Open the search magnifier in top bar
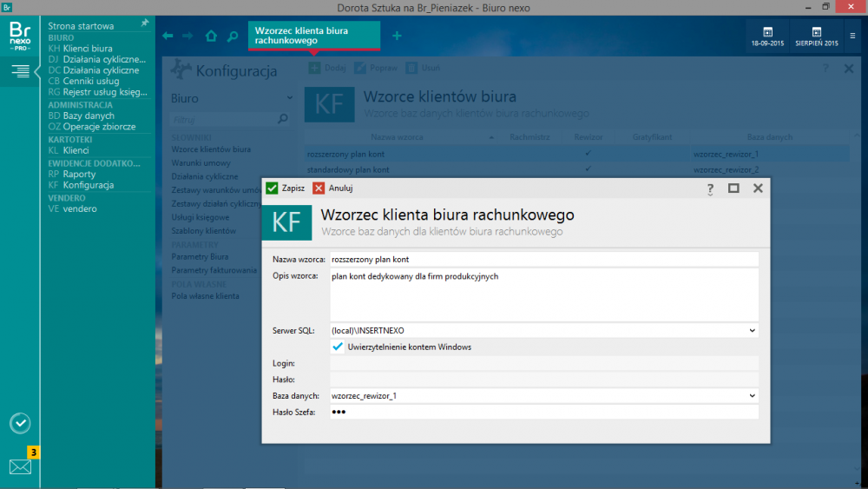This screenshot has height=489, width=868. pos(233,36)
